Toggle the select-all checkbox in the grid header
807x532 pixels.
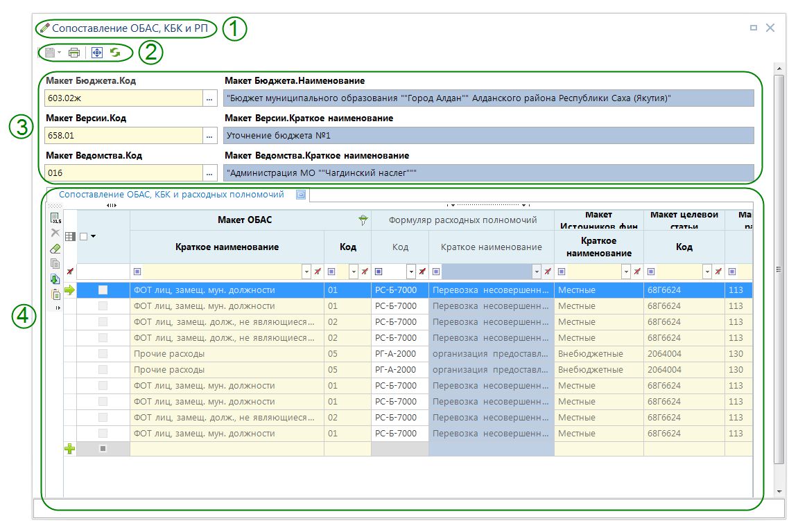84,236
